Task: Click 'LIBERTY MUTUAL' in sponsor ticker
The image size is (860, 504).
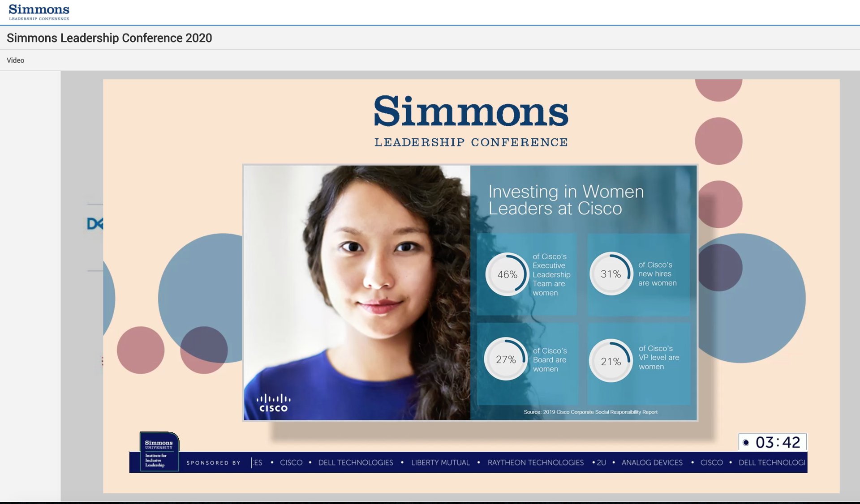Action: (440, 462)
